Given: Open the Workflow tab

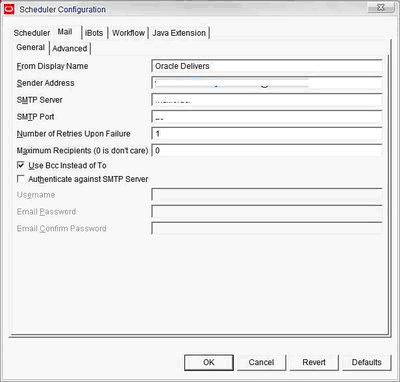Looking at the screenshot, I should point(128,33).
